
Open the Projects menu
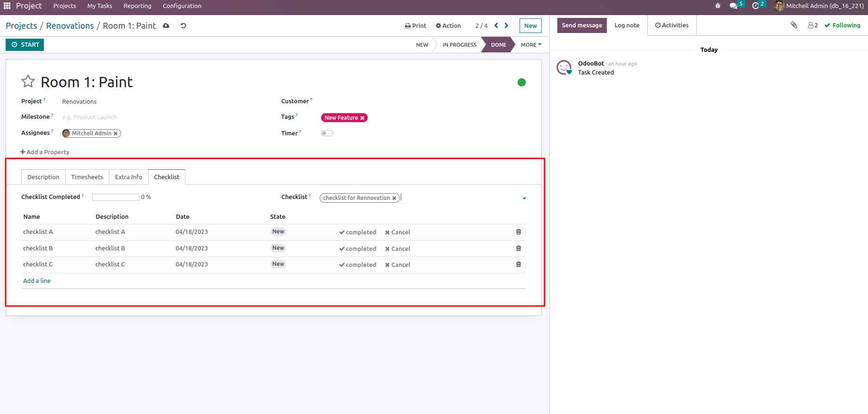pos(65,6)
